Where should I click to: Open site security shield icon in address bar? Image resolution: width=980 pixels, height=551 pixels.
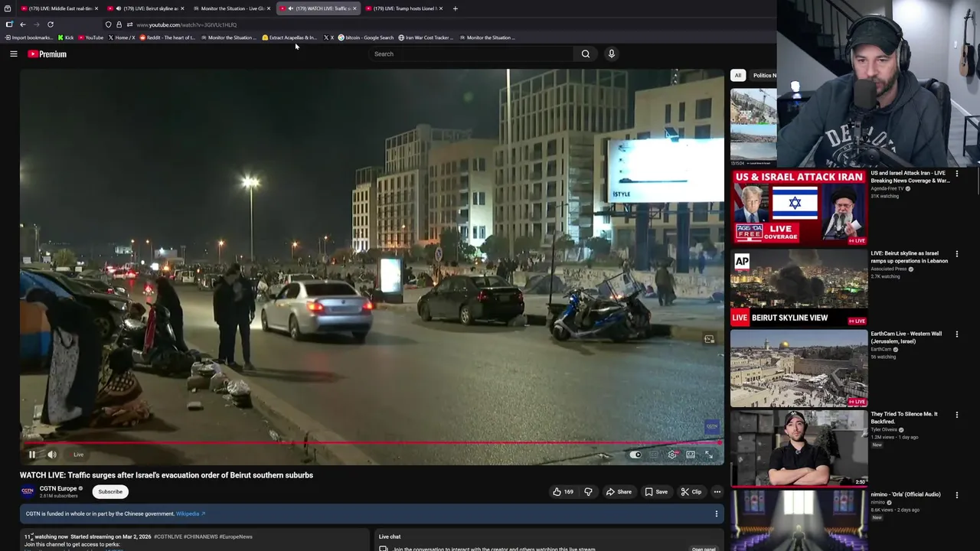tap(108, 24)
